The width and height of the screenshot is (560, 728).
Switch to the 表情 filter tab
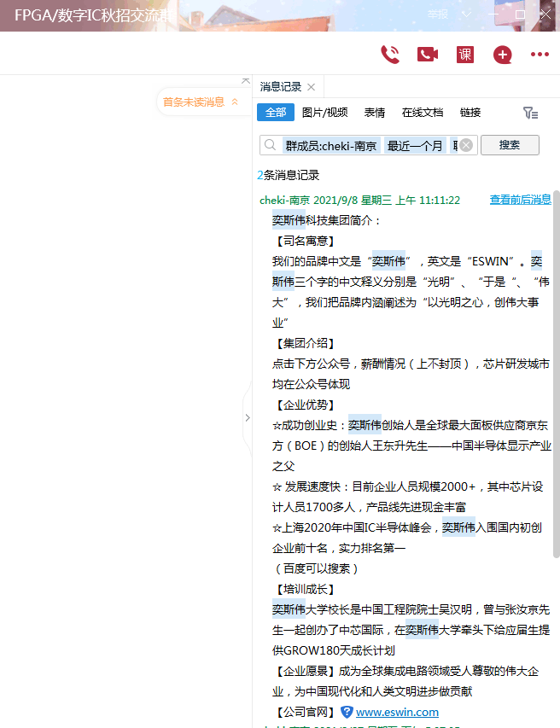[374, 113]
